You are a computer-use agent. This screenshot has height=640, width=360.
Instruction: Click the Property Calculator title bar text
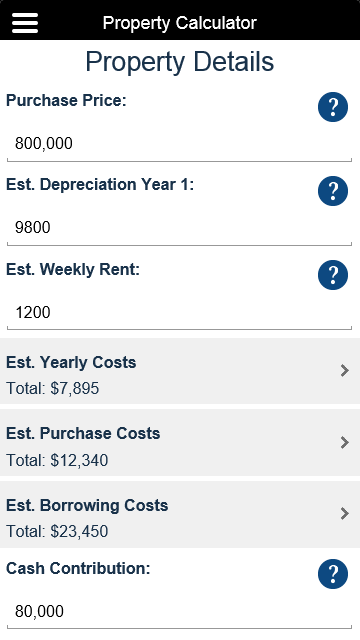click(180, 23)
